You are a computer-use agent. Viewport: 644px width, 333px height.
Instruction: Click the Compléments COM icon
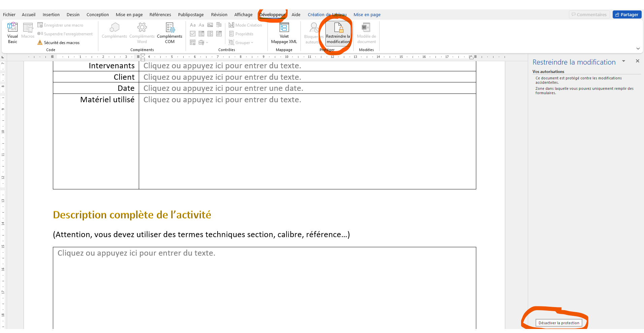(170, 33)
